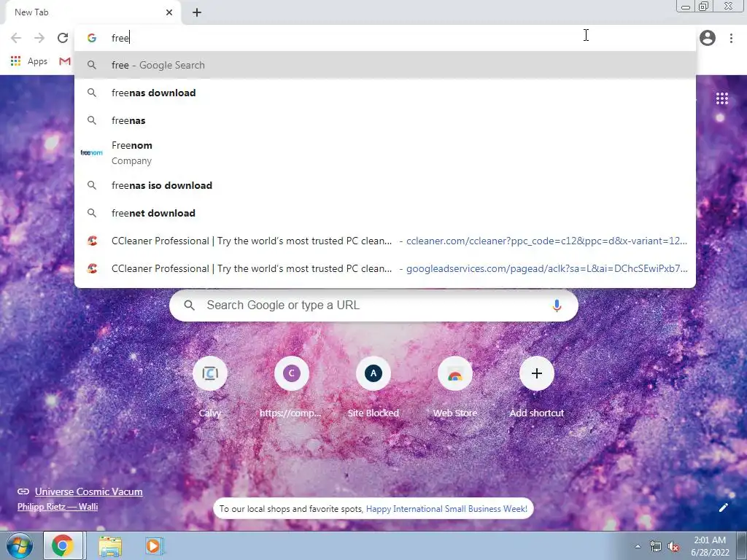Image resolution: width=747 pixels, height=560 pixels.
Task: Click the muted volume tray icon
Action: (x=673, y=546)
